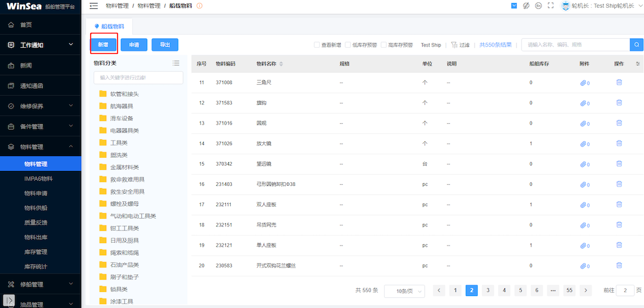Click the 申请 button
644x308 pixels.
click(x=134, y=45)
